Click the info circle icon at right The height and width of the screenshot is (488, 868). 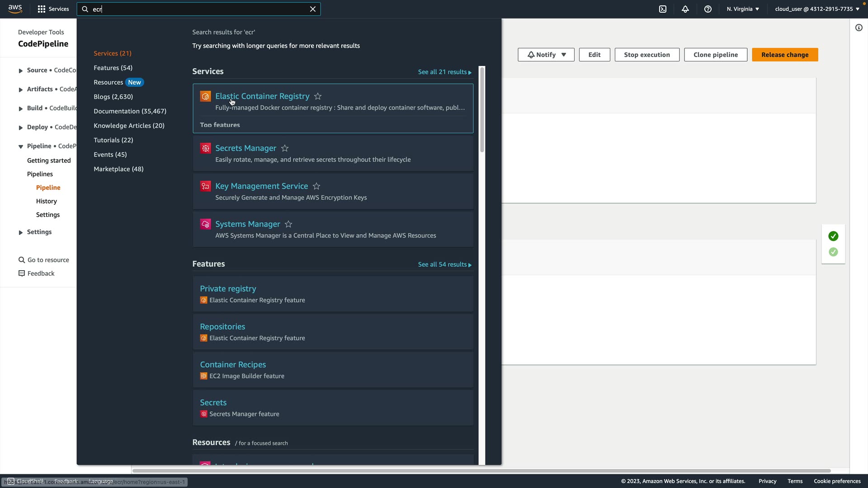tap(859, 28)
